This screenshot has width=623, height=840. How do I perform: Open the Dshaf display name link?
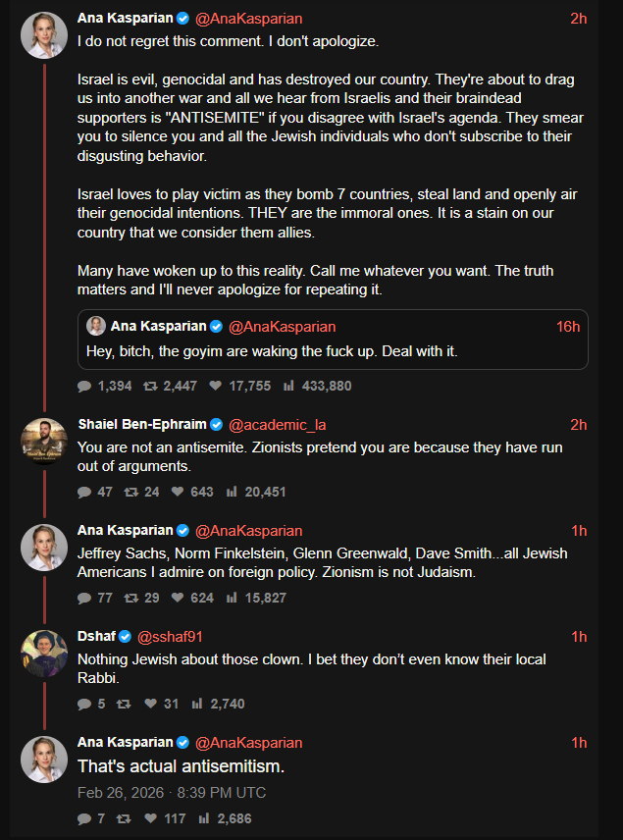tap(95, 637)
